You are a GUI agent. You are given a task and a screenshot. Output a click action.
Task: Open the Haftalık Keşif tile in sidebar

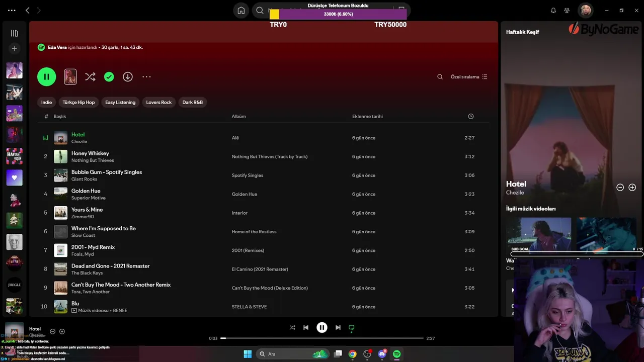pos(14,156)
